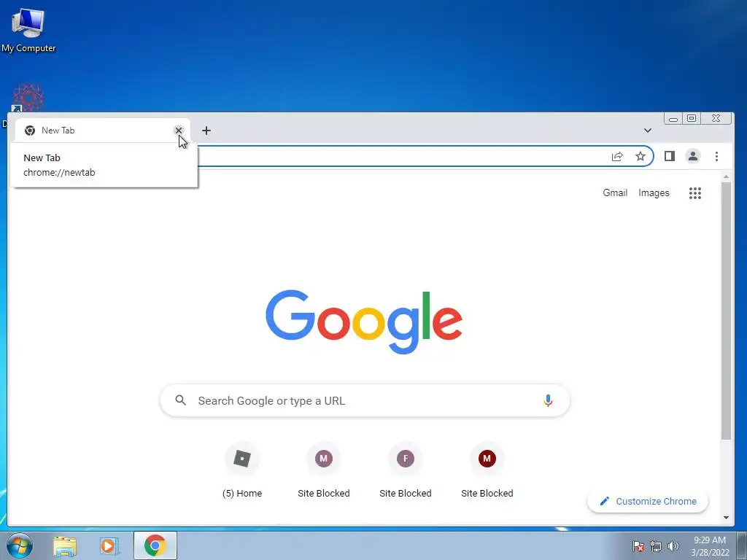747x560 pixels.
Task: Close the Chrome window
Action: (x=716, y=118)
